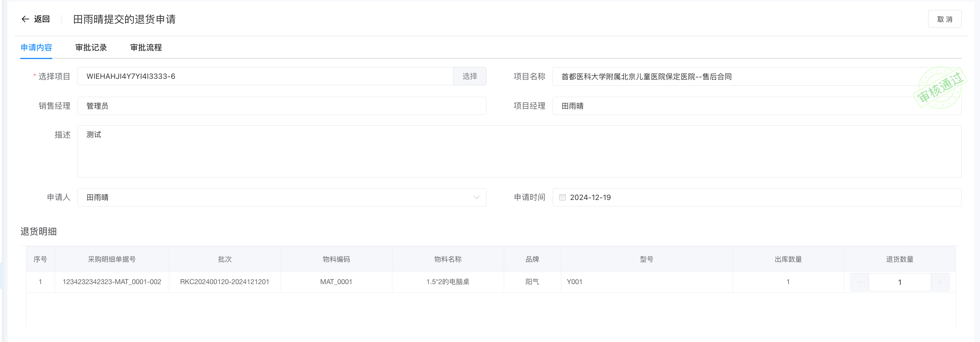Switch to the 审批记录 tab
Image resolution: width=980 pixels, height=342 pixels.
pyautogui.click(x=91, y=48)
